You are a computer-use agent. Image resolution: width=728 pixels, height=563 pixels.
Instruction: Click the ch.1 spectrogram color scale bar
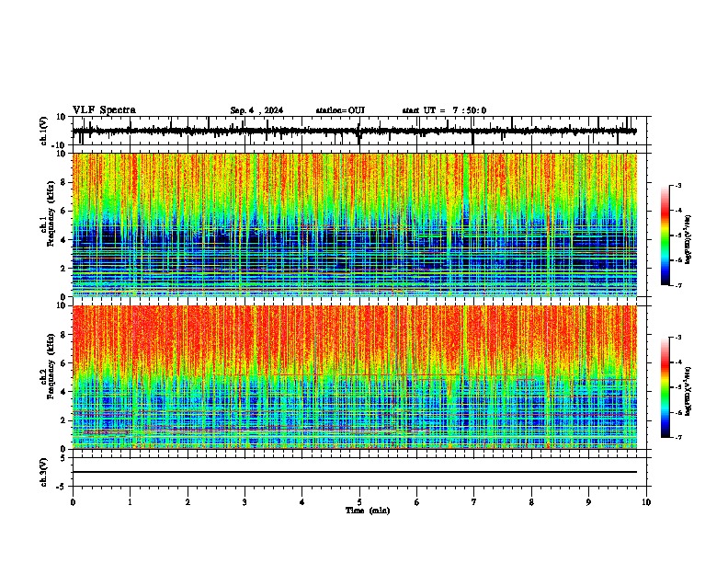[665, 236]
